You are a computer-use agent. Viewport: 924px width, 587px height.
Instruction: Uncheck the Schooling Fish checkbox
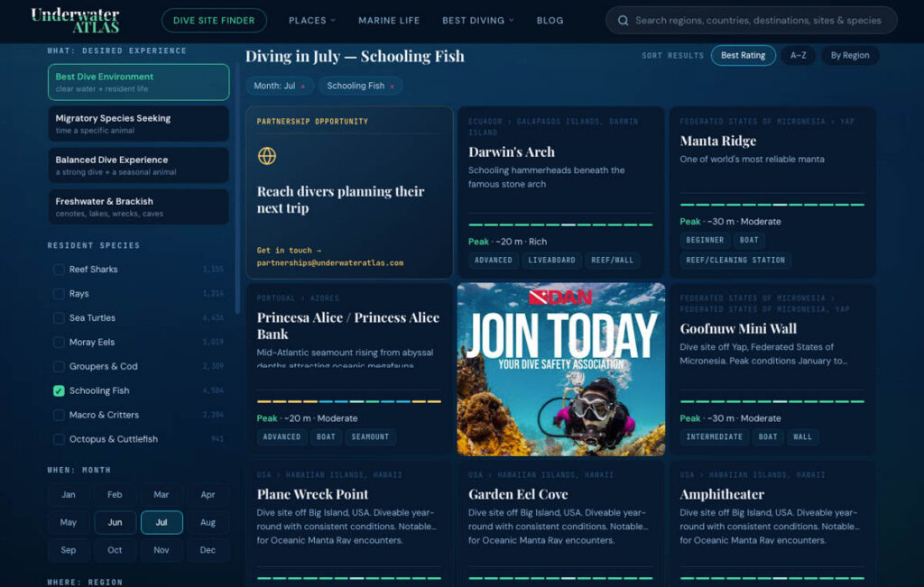59,391
